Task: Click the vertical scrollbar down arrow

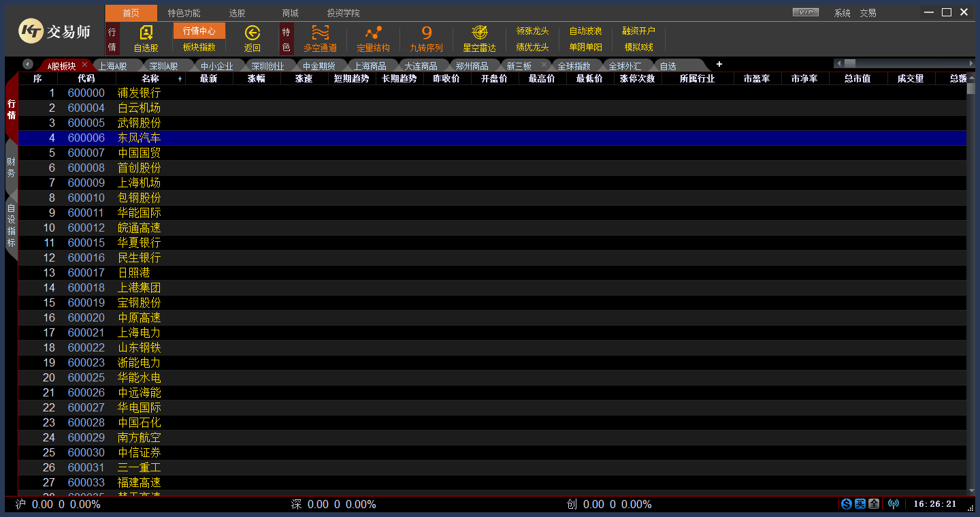Action: pos(970,490)
